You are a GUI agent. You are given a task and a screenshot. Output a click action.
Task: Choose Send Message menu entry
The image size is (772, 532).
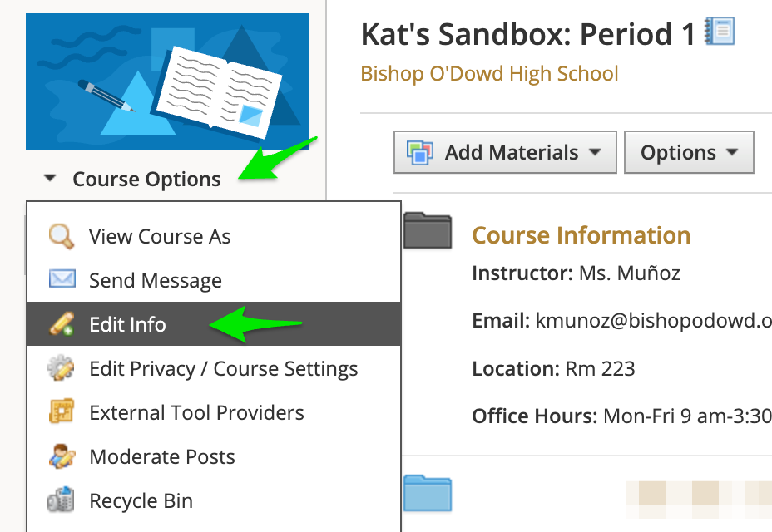click(x=156, y=280)
